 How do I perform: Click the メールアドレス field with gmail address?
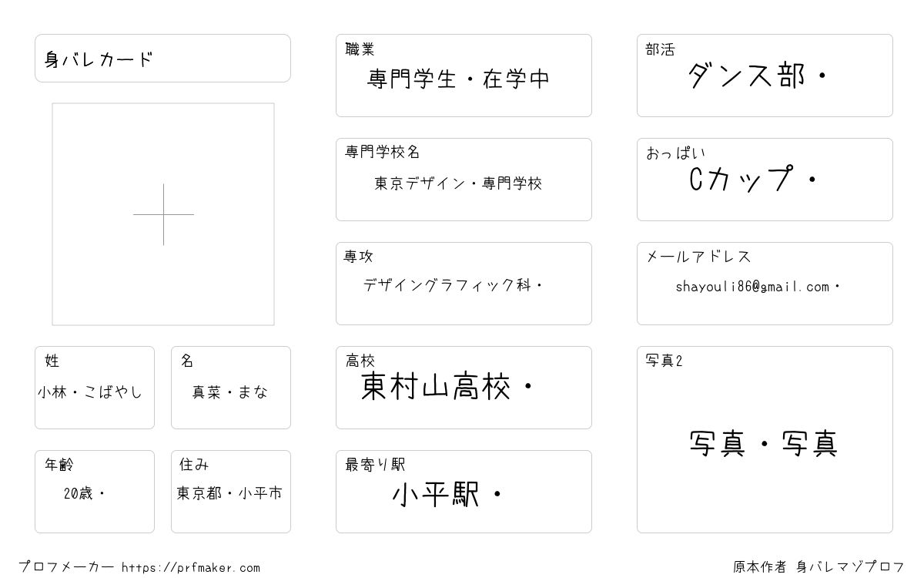click(765, 284)
